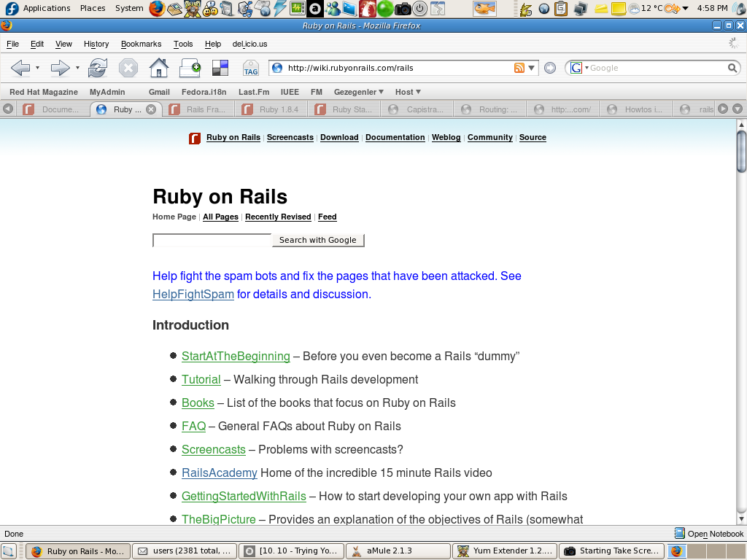
Task: Click the show desktop button in bottom panel
Action: [x=9, y=551]
